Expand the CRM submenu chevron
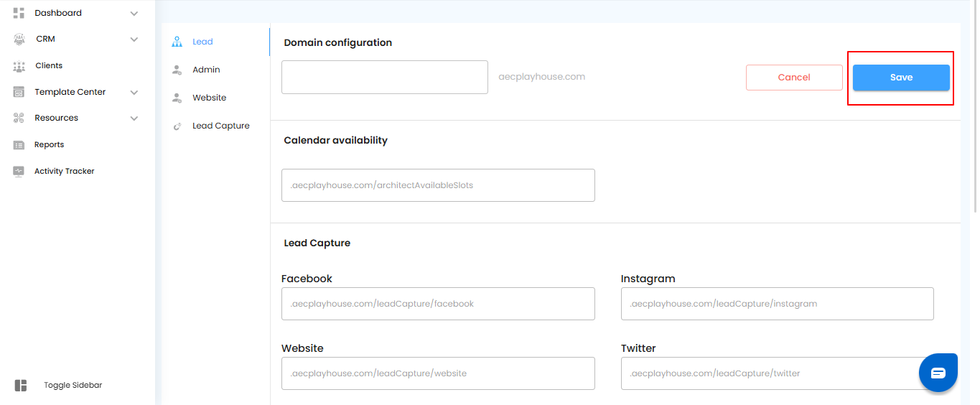This screenshot has width=980, height=405. (134, 39)
